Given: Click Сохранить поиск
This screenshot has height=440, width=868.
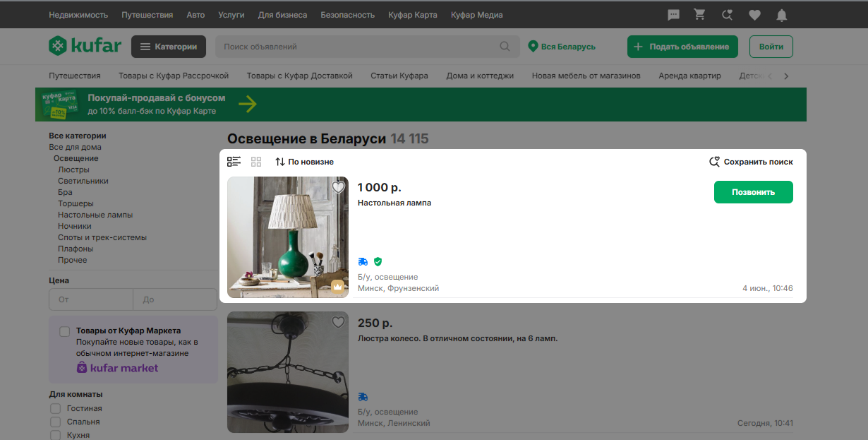Looking at the screenshot, I should [x=751, y=162].
